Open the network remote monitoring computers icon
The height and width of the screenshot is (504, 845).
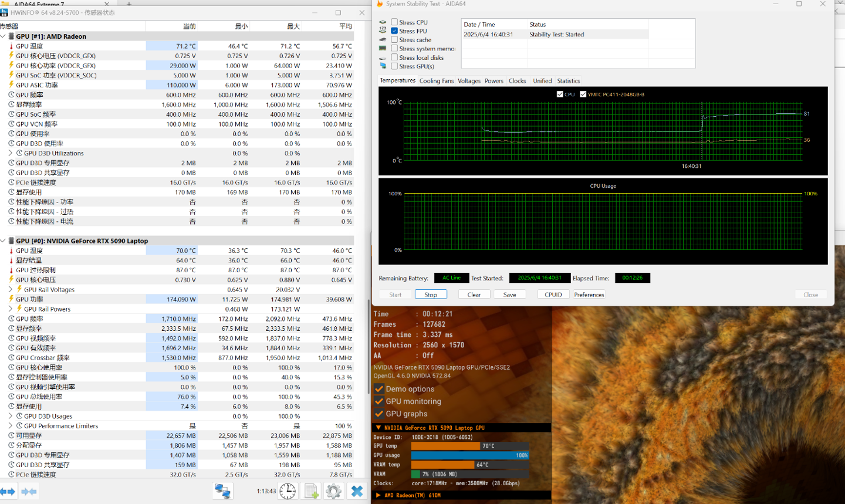click(222, 491)
